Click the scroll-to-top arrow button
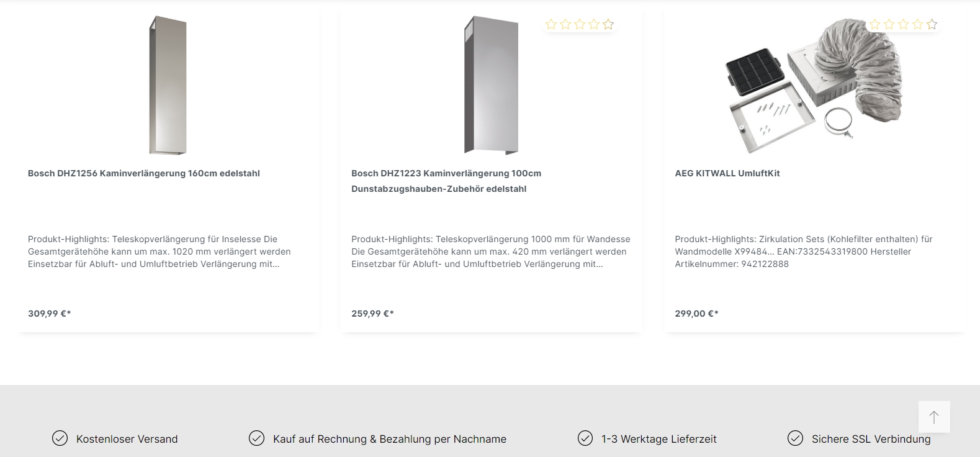This screenshot has height=457, width=980. click(934, 417)
